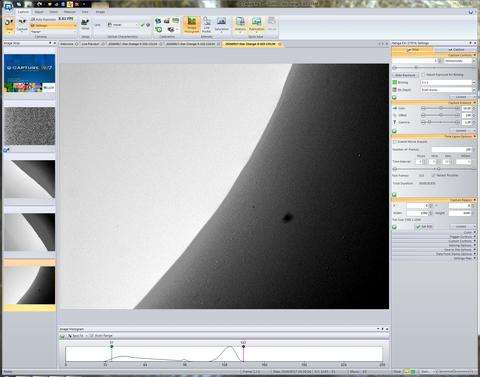480x377 pixels.
Task: Click the histogram panel toolbar first icon
Action: [62, 336]
